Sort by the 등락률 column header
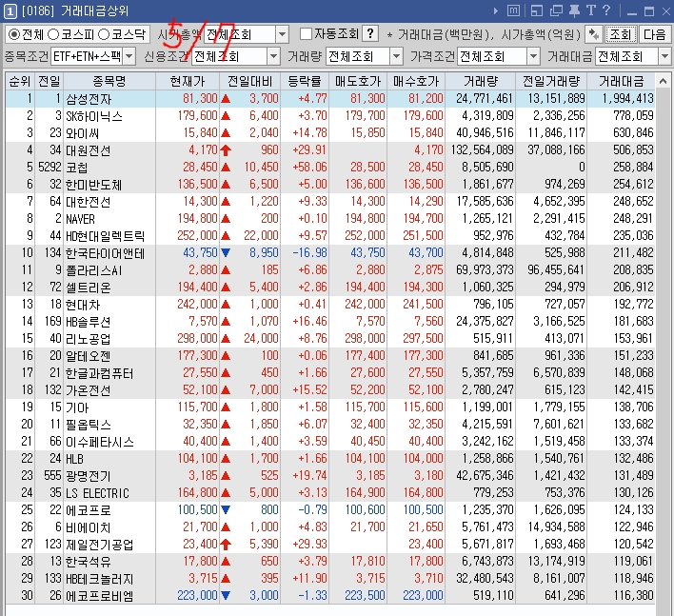Viewport: 674px width, 616px height. (x=305, y=81)
